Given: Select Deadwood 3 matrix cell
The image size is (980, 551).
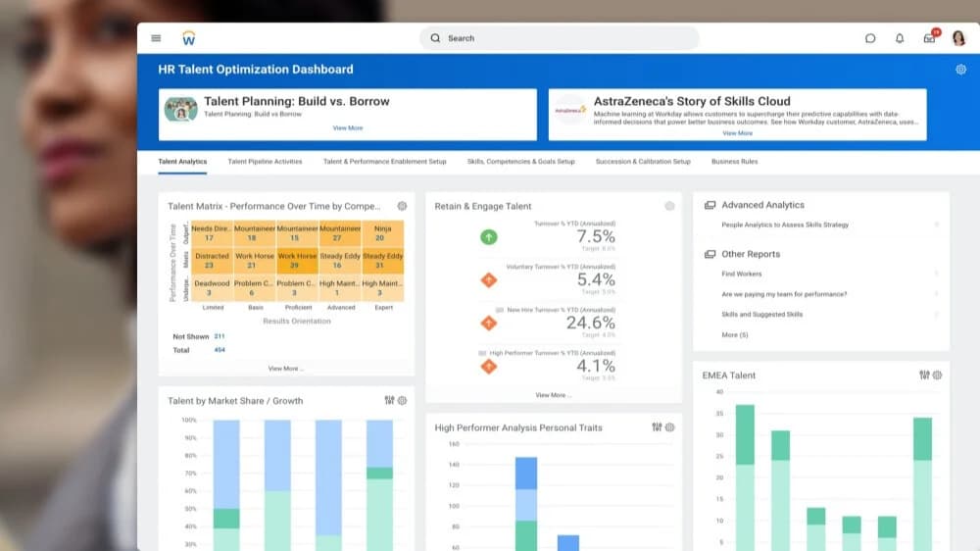Looking at the screenshot, I should coord(212,287).
